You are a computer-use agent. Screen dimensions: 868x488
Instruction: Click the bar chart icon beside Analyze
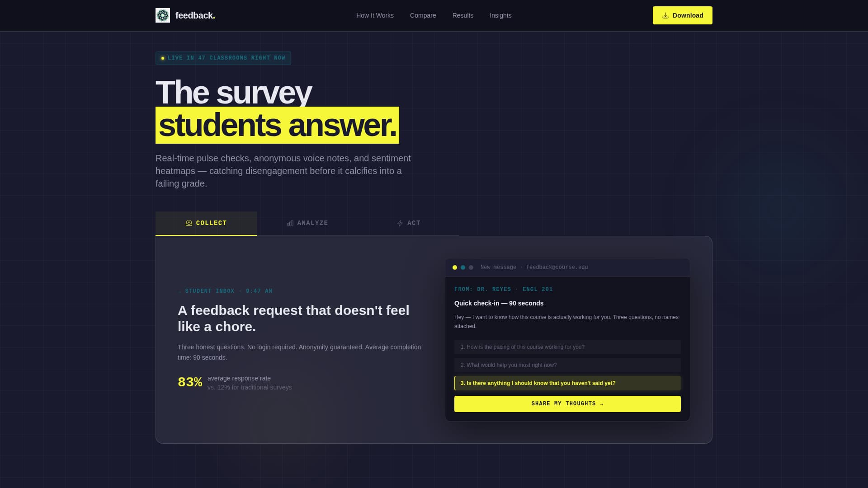point(290,223)
